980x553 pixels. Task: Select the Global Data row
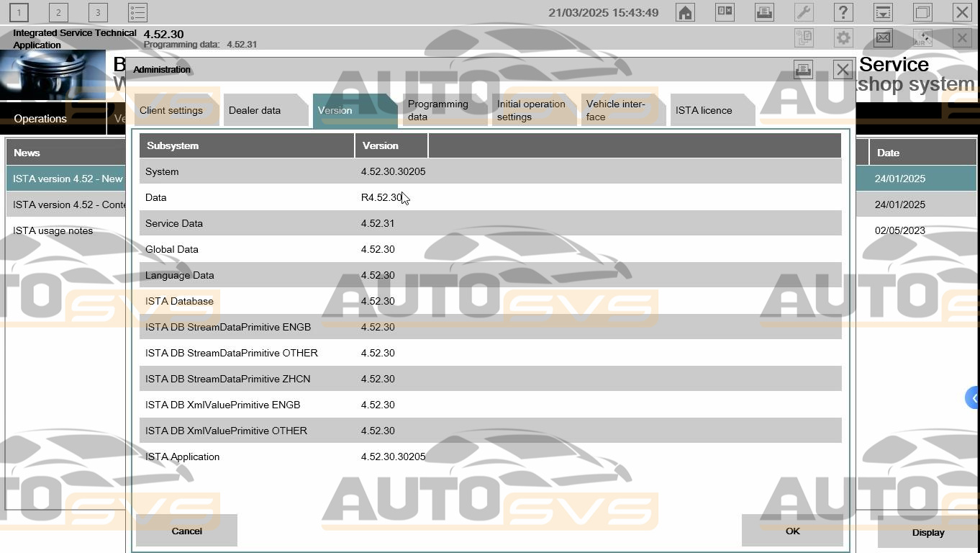(x=490, y=249)
